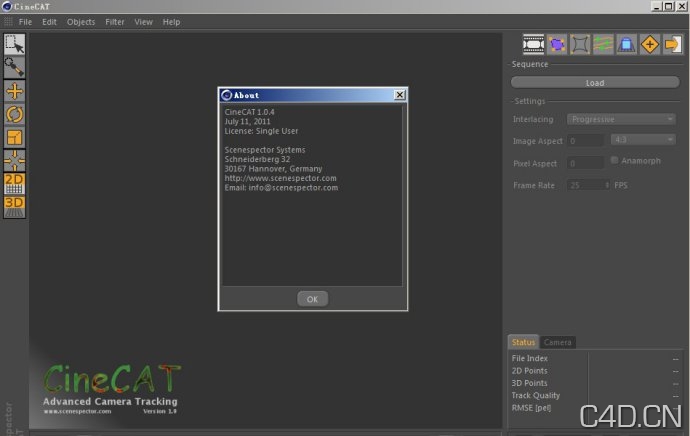The image size is (690, 436).
Task: Open the Help menu
Action: click(x=171, y=22)
